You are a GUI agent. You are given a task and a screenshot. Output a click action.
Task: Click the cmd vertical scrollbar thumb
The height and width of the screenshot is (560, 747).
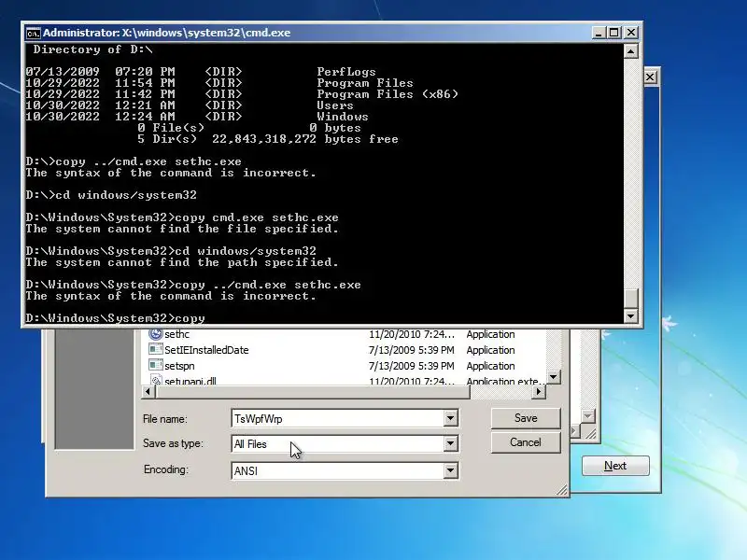pyautogui.click(x=631, y=299)
